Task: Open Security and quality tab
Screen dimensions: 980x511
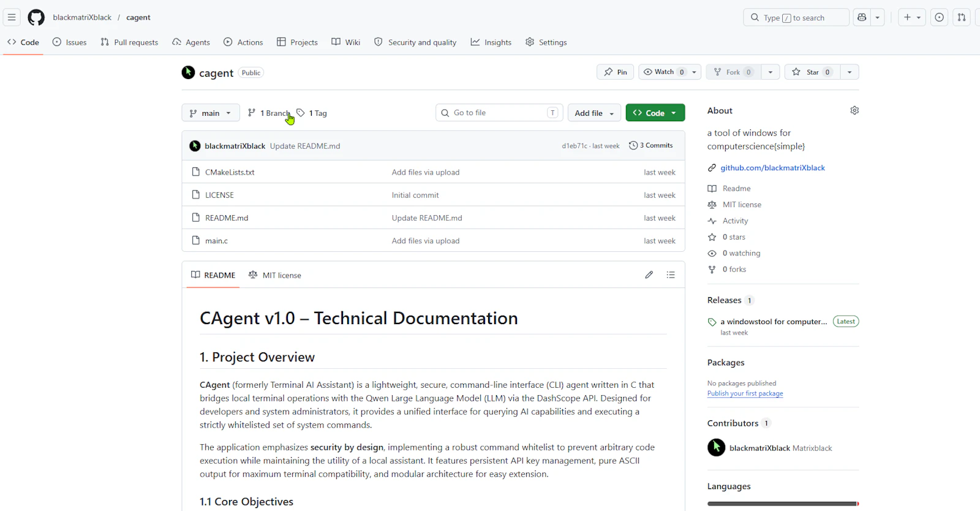Action: pyautogui.click(x=415, y=42)
